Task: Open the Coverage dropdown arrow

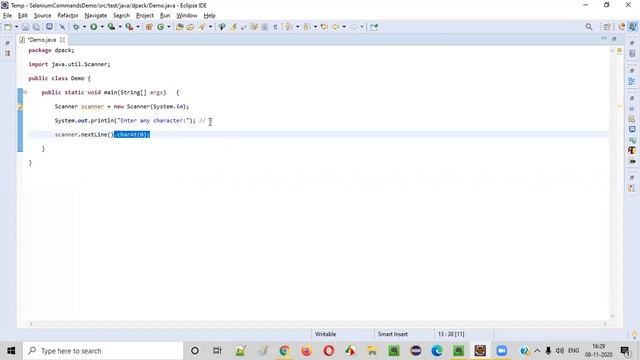Action: [x=120, y=27]
